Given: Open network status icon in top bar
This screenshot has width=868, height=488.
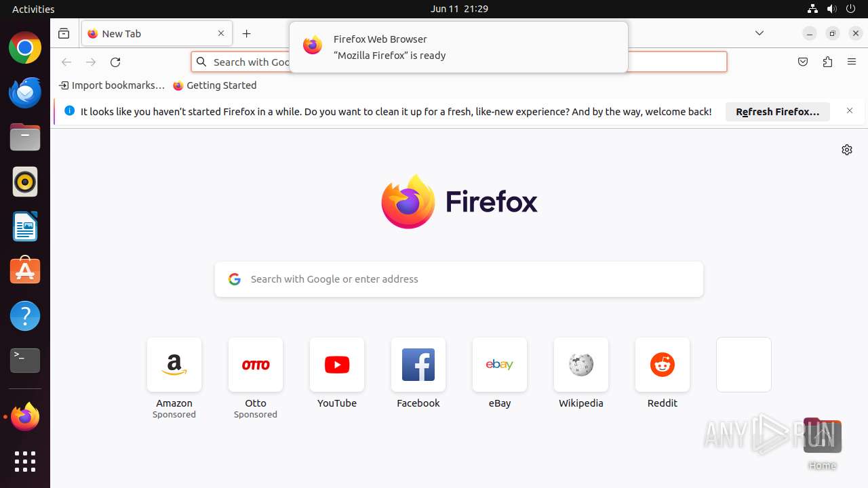Looking at the screenshot, I should pos(813,9).
